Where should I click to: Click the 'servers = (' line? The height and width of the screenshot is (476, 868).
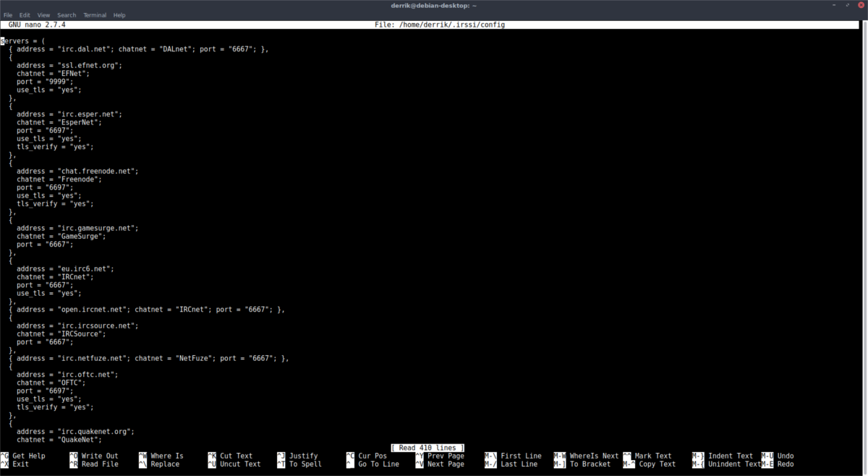click(23, 41)
